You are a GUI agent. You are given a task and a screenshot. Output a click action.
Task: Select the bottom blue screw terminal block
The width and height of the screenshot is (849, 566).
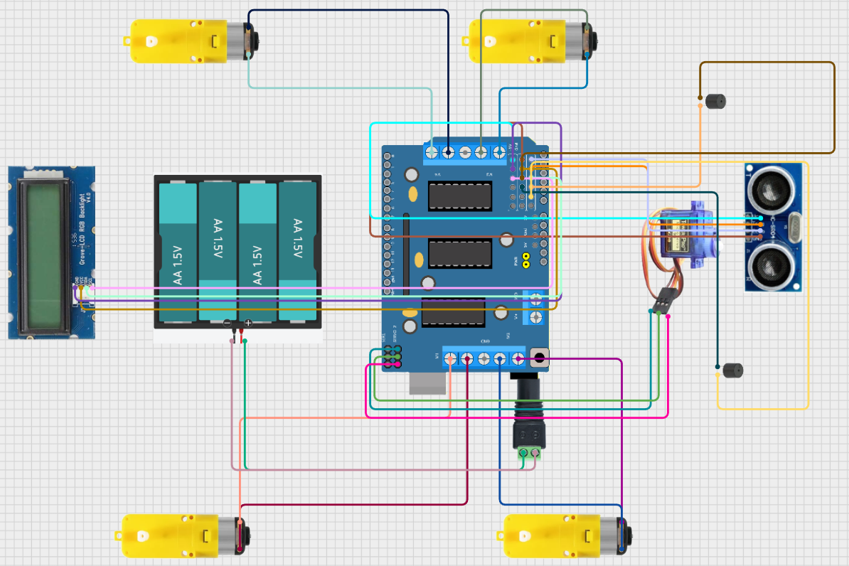[484, 359]
